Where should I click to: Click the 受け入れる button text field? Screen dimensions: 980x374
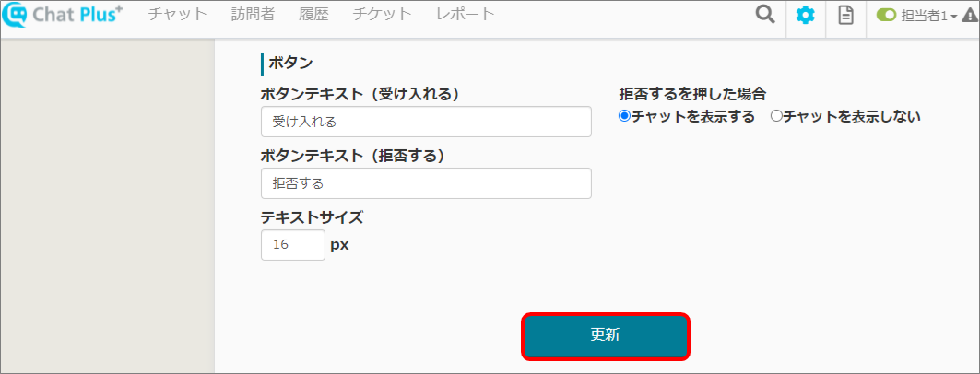426,122
